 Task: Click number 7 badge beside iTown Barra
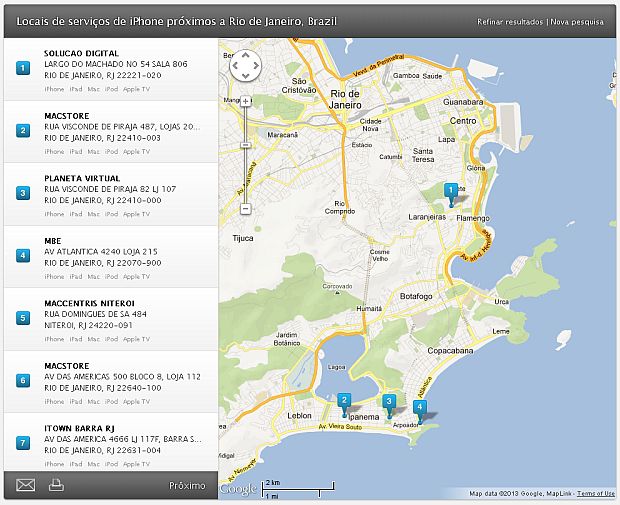23,443
